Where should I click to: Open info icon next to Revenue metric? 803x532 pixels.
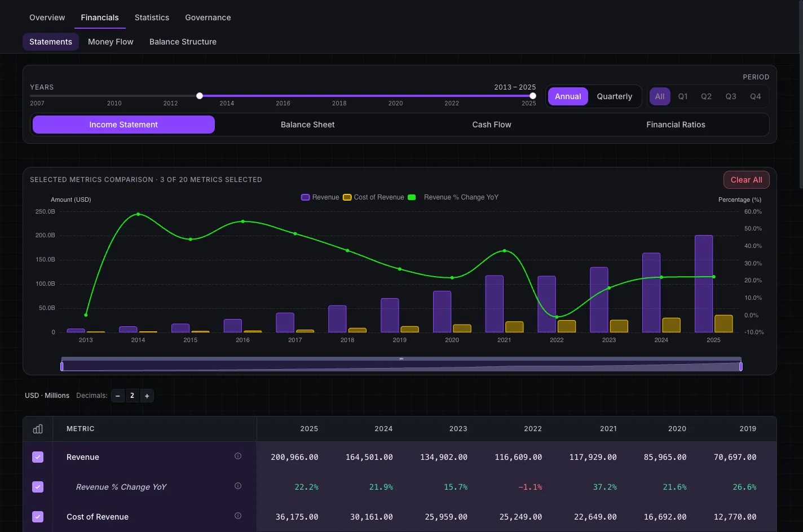coord(238,456)
